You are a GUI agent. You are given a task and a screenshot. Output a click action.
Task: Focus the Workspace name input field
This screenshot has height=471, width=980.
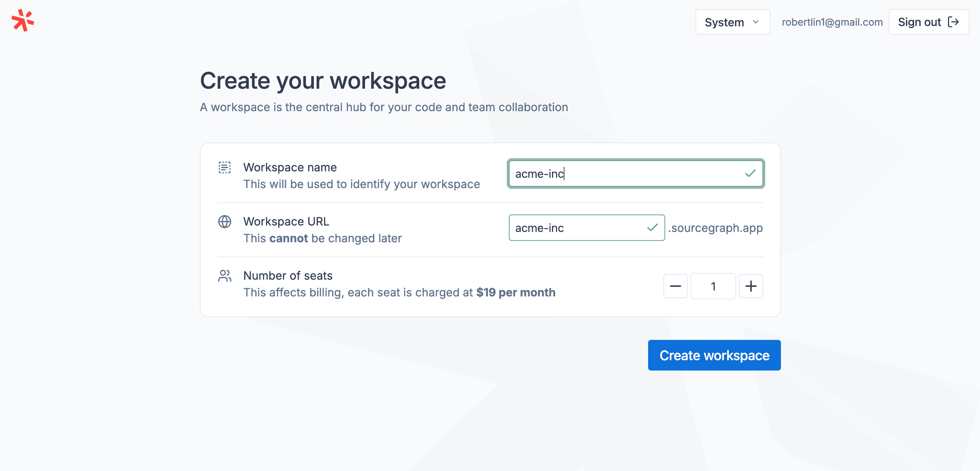[x=636, y=174]
